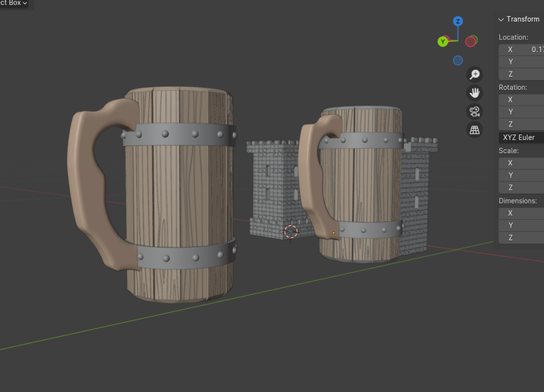Image resolution: width=544 pixels, height=392 pixels.
Task: Click the hand pan view icon
Action: click(475, 93)
